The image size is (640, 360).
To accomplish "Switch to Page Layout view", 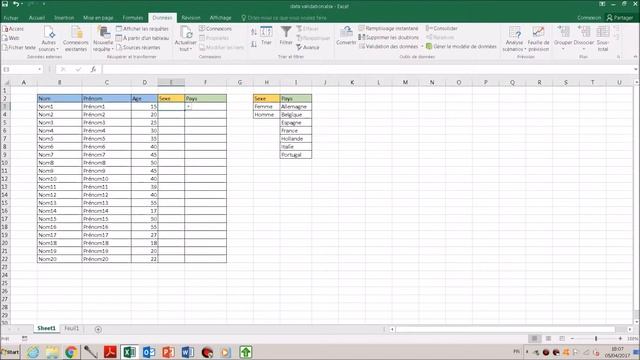I will tap(548, 339).
